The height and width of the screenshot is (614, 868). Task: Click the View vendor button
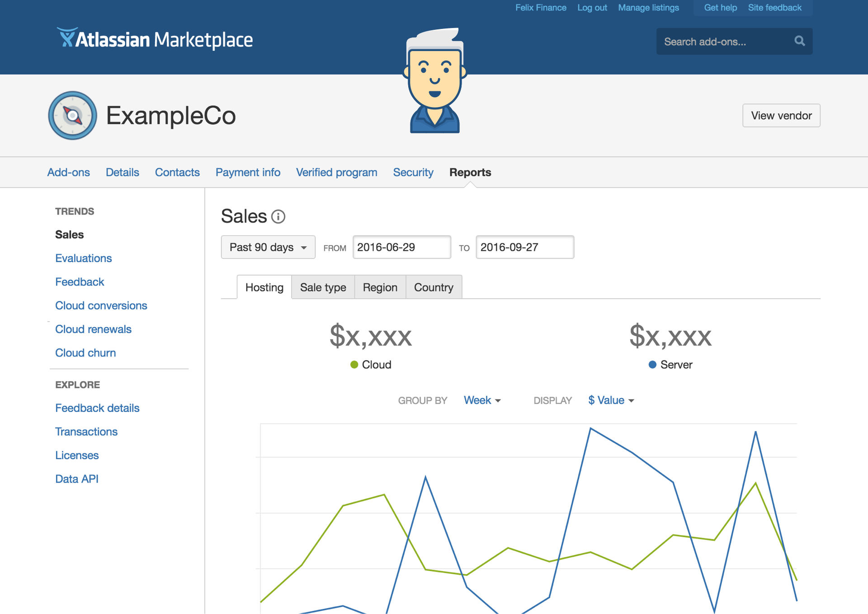781,116
